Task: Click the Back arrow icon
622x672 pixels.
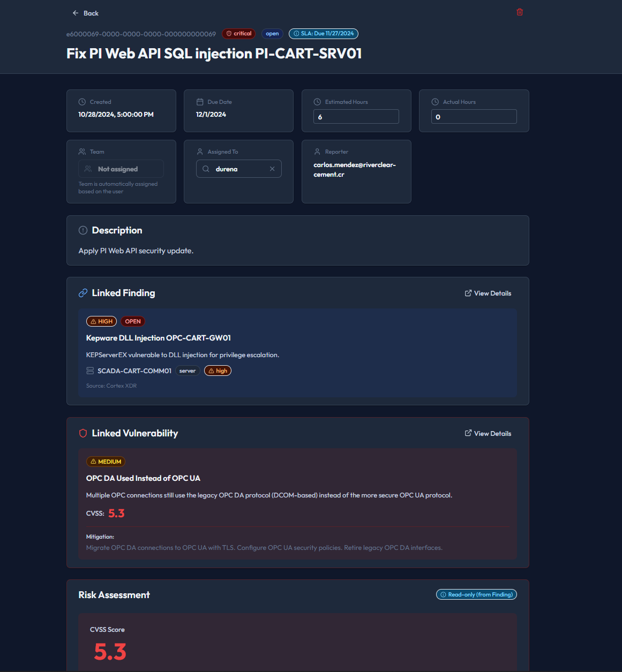Action: tap(76, 13)
